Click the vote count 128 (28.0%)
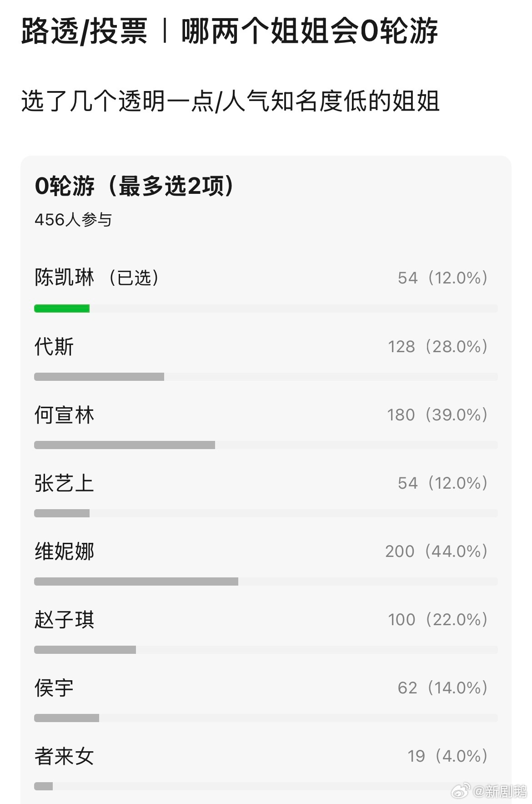 tap(437, 347)
